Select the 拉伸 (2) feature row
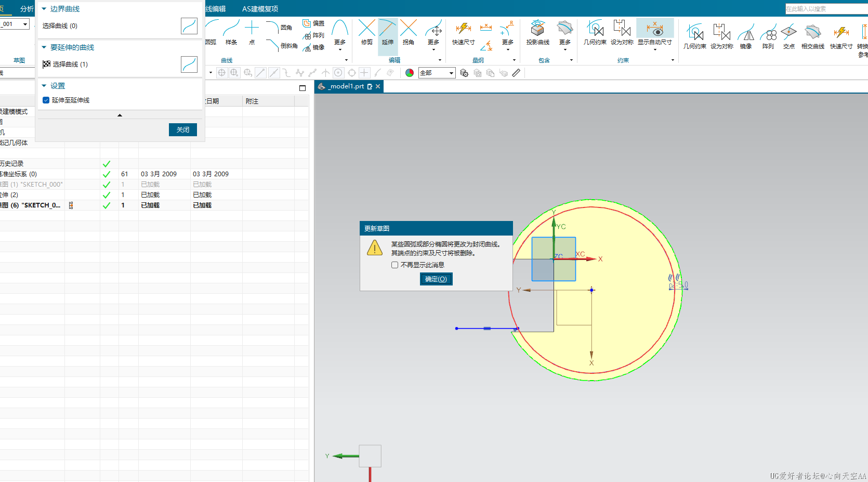Image resolution: width=868 pixels, height=482 pixels. pyautogui.click(x=154, y=195)
